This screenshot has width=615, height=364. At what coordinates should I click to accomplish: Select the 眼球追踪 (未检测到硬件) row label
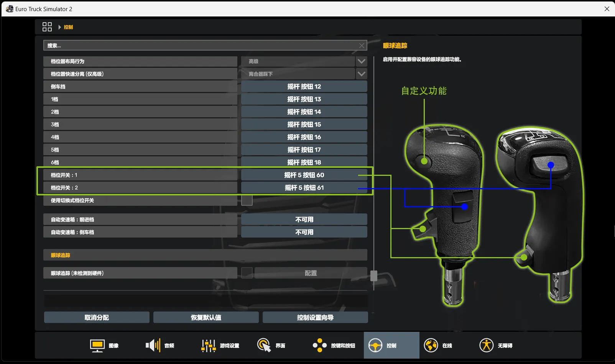pyautogui.click(x=140, y=273)
